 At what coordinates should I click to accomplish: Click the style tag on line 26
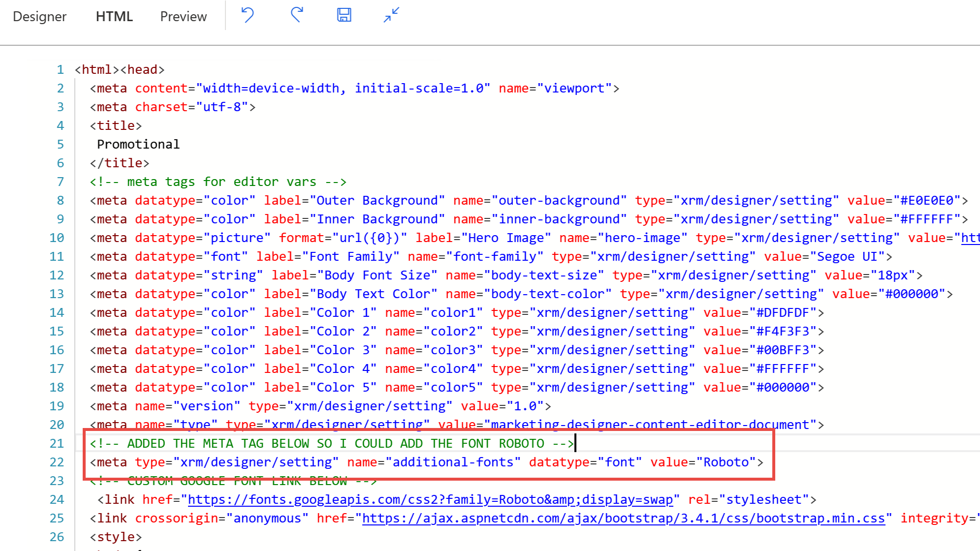coord(115,537)
